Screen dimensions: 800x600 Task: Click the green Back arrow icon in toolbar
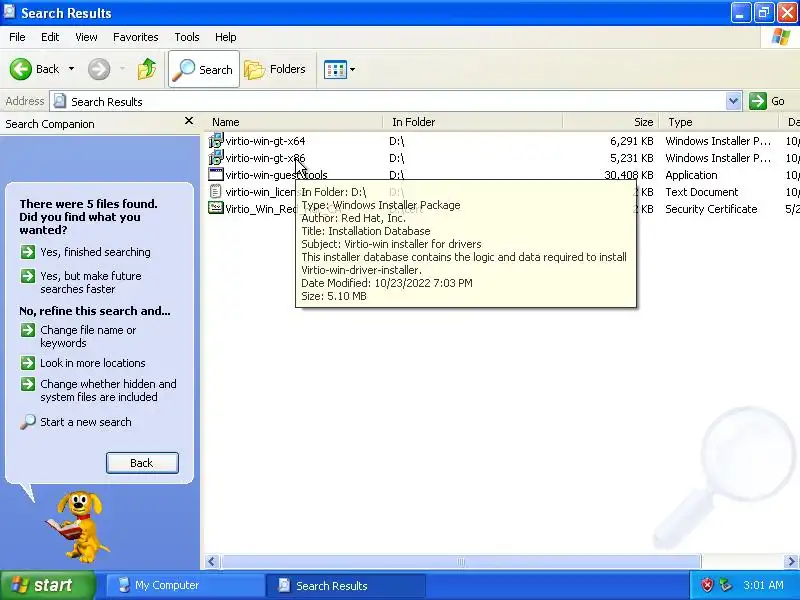(x=21, y=69)
